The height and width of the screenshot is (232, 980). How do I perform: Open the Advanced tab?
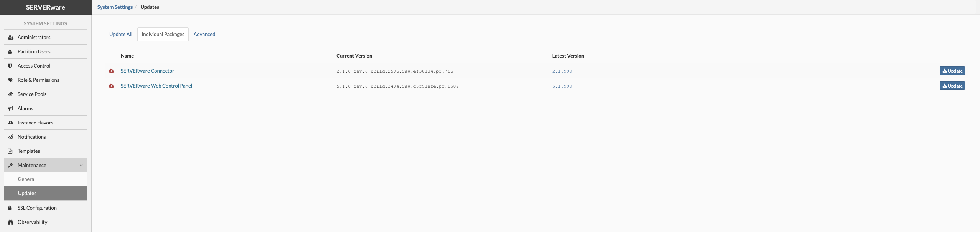pyautogui.click(x=204, y=34)
